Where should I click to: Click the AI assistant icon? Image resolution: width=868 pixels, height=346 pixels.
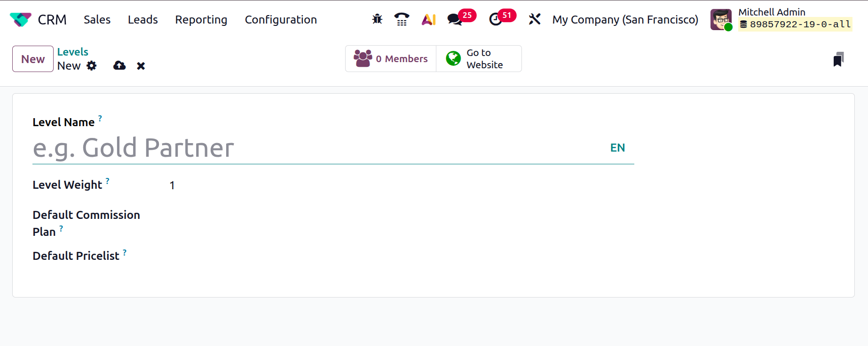(x=428, y=19)
